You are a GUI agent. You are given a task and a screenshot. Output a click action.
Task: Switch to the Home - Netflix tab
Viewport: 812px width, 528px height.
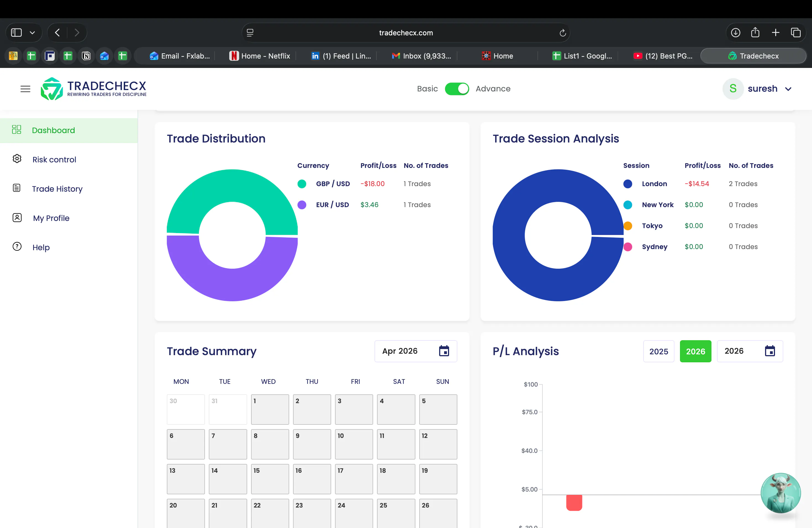click(260, 56)
